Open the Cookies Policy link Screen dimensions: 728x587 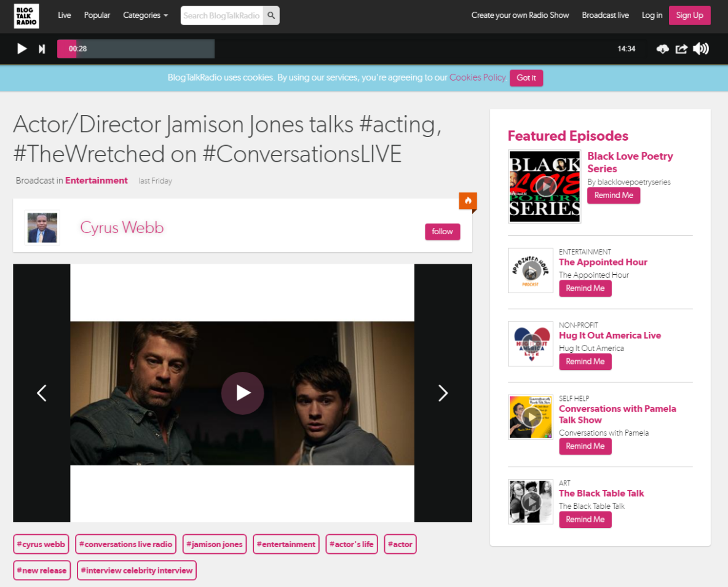coord(477,77)
